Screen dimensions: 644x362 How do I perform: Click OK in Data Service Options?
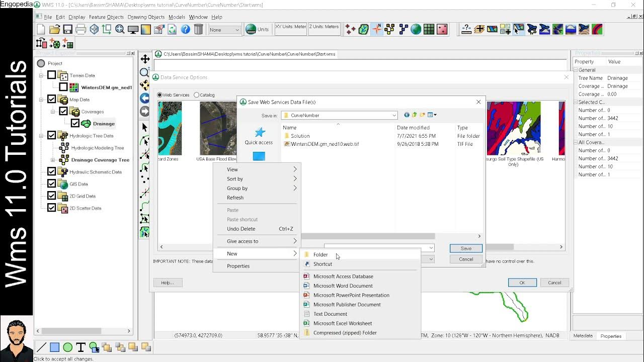tap(522, 283)
